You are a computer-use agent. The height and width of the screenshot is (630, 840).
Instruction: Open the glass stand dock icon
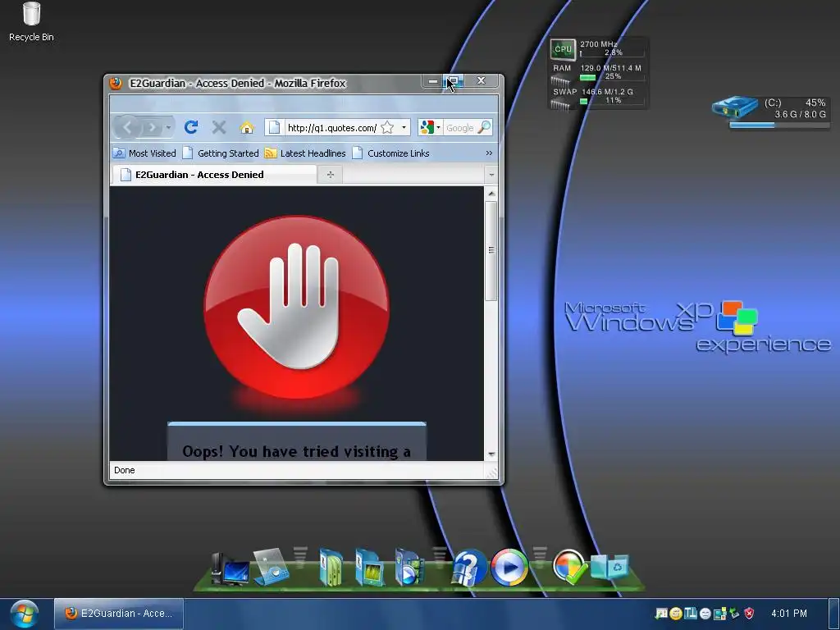[272, 567]
